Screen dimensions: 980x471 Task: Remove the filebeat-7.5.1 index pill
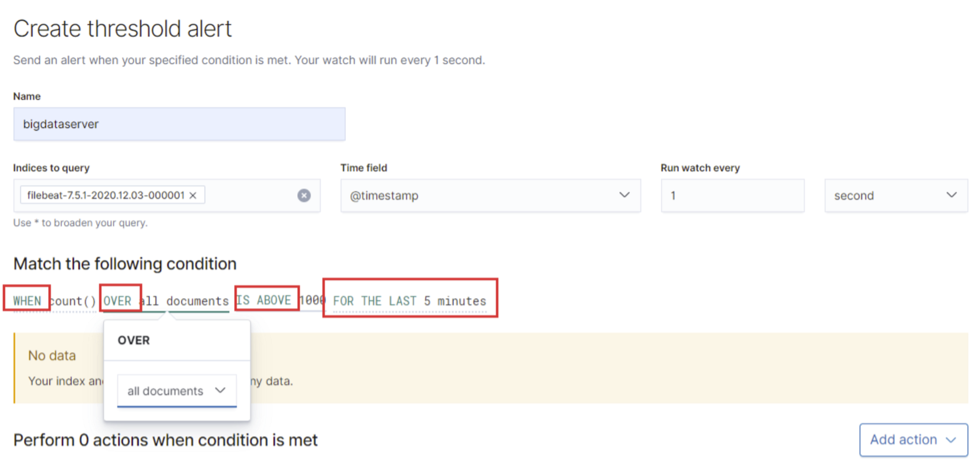click(x=193, y=195)
